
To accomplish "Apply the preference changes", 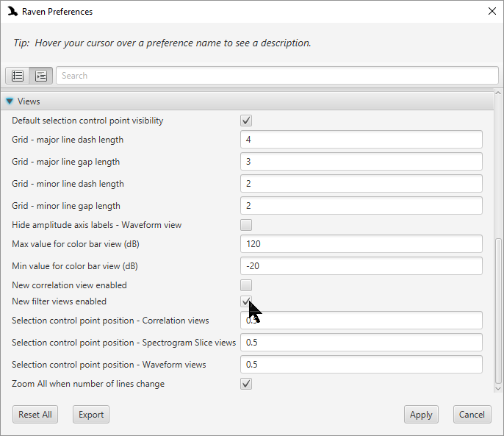I will (421, 415).
